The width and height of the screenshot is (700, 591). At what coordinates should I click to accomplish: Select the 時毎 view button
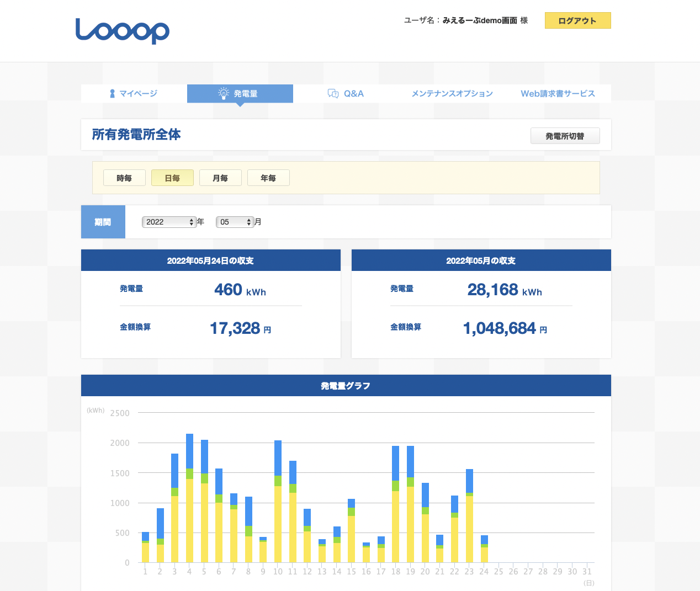[x=124, y=178]
